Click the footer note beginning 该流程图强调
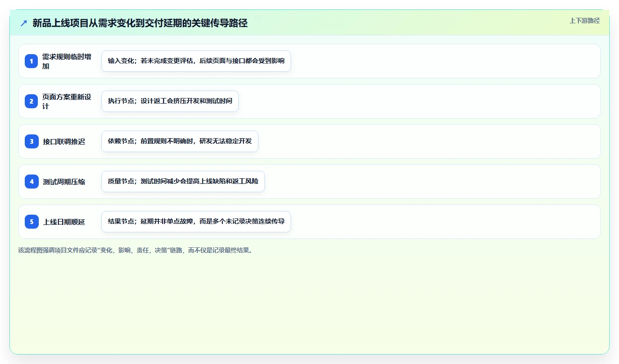The width and height of the screenshot is (619, 364). [x=136, y=250]
